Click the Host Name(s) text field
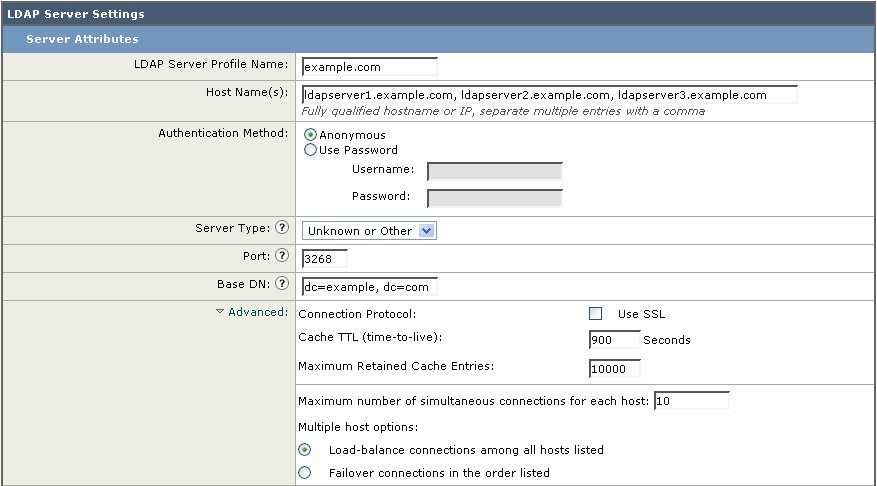Image resolution: width=877 pixels, height=486 pixels. 549,95
